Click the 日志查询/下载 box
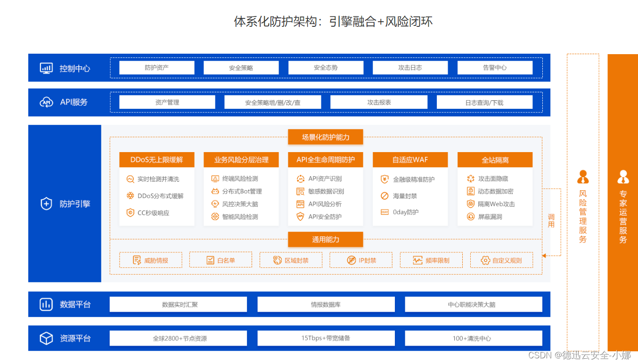638x364 pixels. pos(484,102)
